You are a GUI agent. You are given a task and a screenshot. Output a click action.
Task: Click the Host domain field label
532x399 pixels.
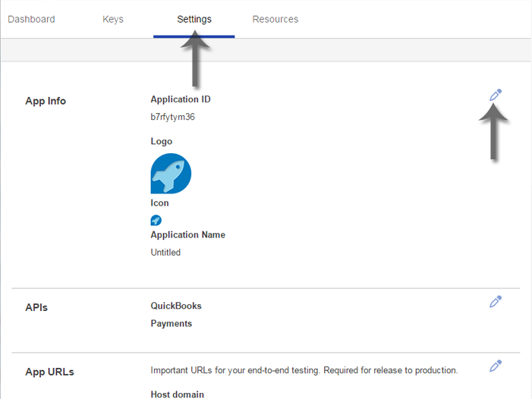(x=177, y=394)
